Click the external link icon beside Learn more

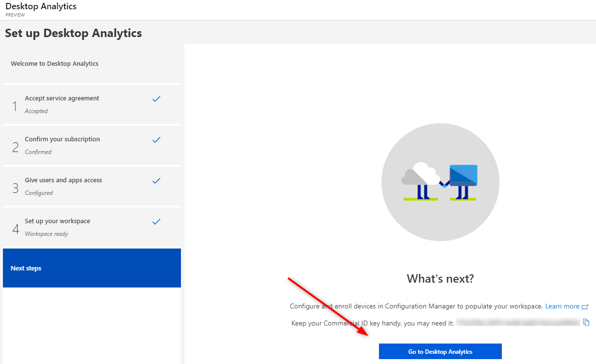pyautogui.click(x=585, y=307)
